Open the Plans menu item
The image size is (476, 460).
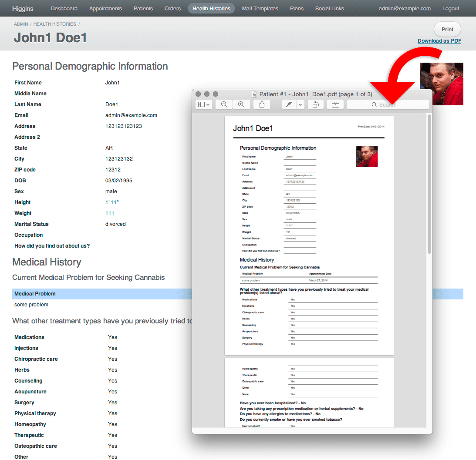click(x=297, y=9)
